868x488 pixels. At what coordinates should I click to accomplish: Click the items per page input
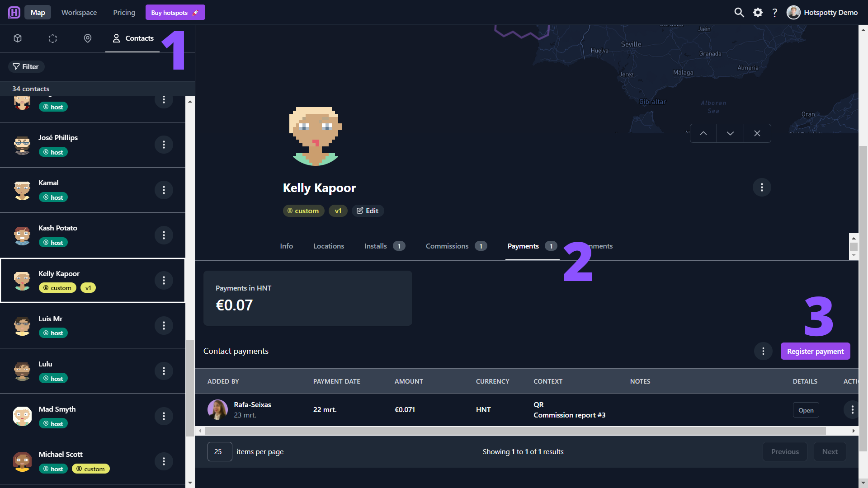tap(220, 451)
